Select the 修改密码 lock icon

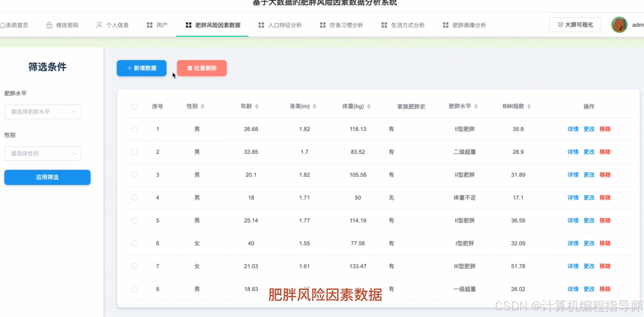(49, 24)
